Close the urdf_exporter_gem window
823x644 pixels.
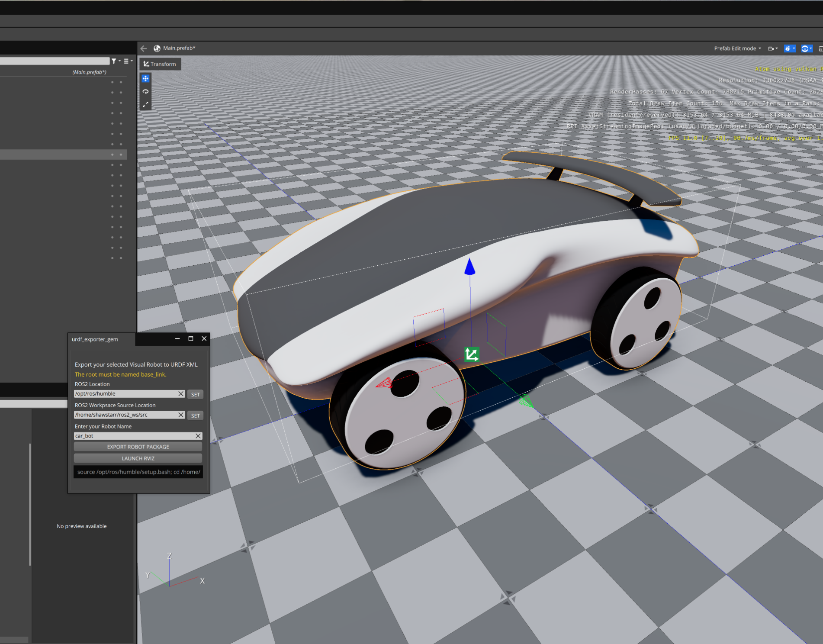click(x=204, y=338)
